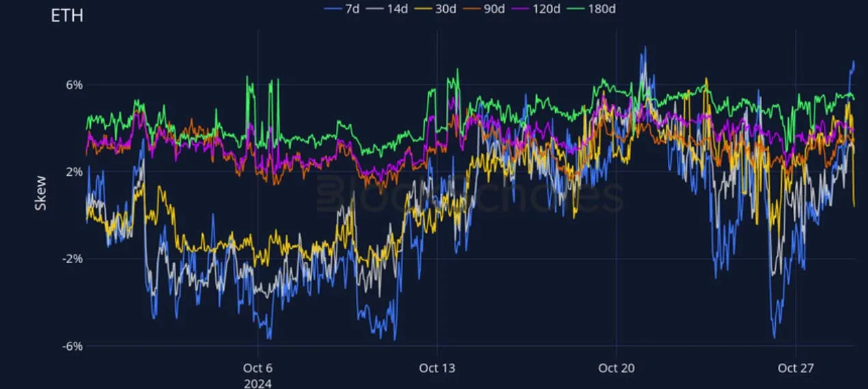Click the -2% y-axis tick label
Image resolution: width=868 pixels, height=389 pixels.
[72, 258]
